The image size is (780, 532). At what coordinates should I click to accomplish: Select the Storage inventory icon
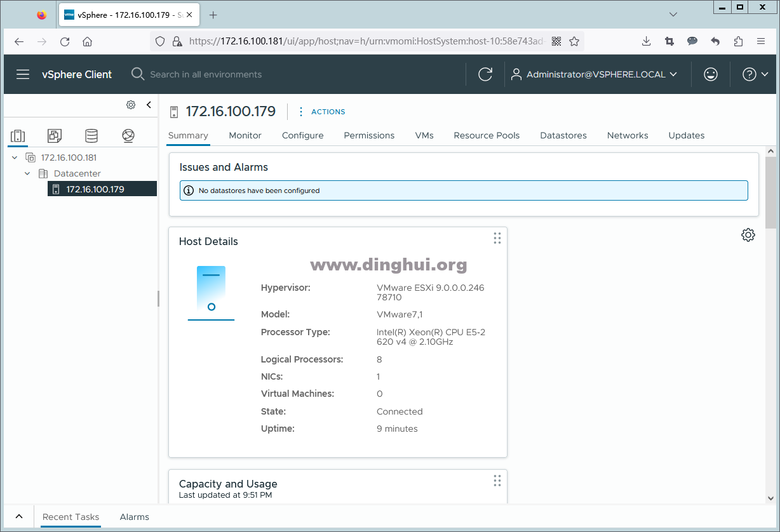pos(91,135)
